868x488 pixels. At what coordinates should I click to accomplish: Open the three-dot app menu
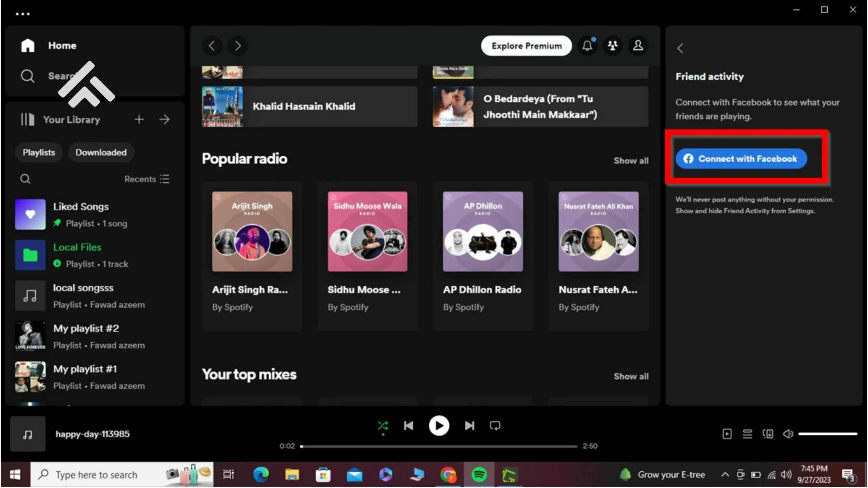[23, 14]
